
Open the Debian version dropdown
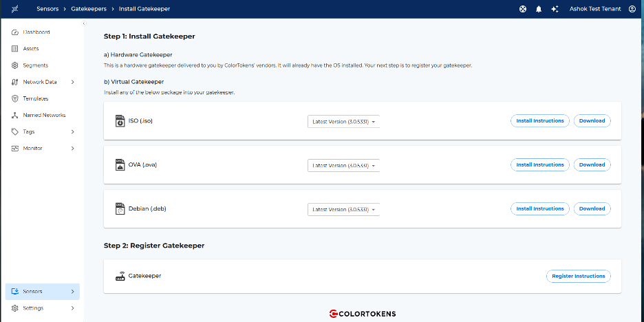tap(343, 209)
